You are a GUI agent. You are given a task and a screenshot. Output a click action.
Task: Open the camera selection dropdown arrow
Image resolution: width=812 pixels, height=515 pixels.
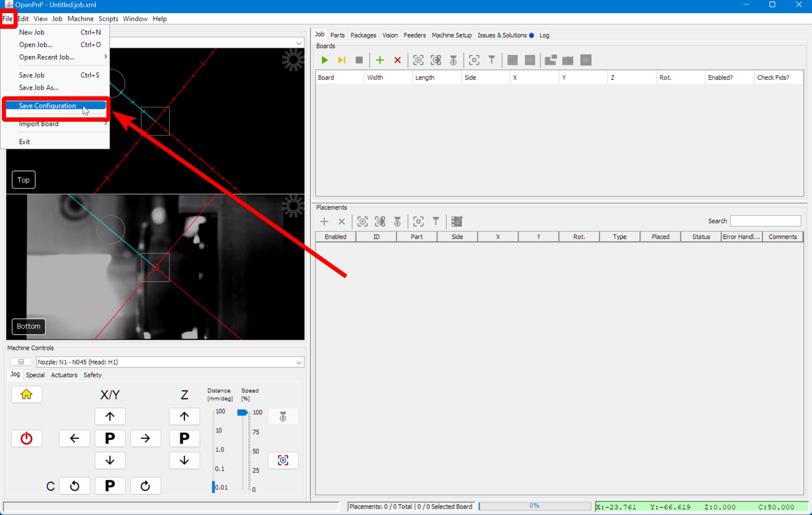(x=299, y=43)
